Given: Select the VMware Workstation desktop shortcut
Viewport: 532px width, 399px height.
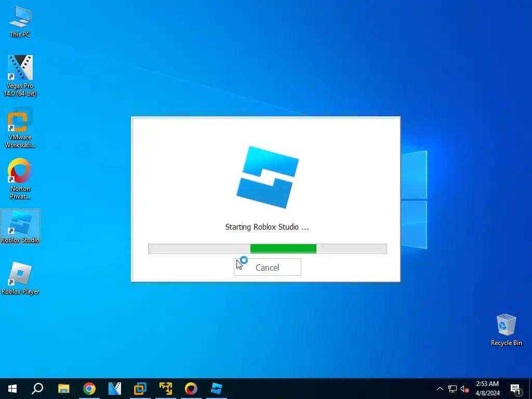Looking at the screenshot, I should click(20, 128).
